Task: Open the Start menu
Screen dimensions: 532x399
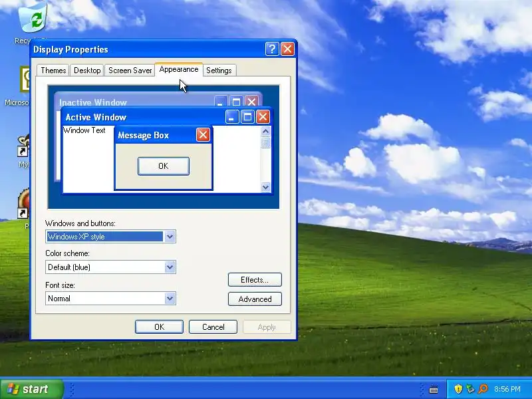Action: (32, 389)
